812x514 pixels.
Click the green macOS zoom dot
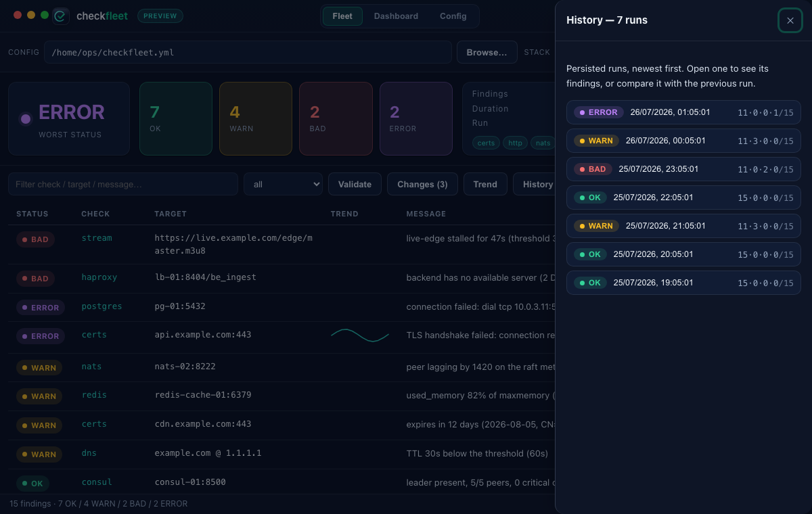(x=45, y=15)
